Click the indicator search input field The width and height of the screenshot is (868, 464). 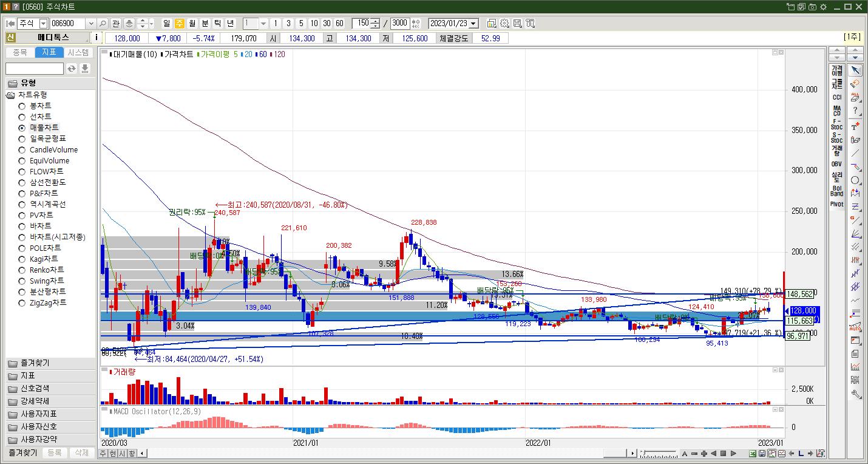(35, 69)
